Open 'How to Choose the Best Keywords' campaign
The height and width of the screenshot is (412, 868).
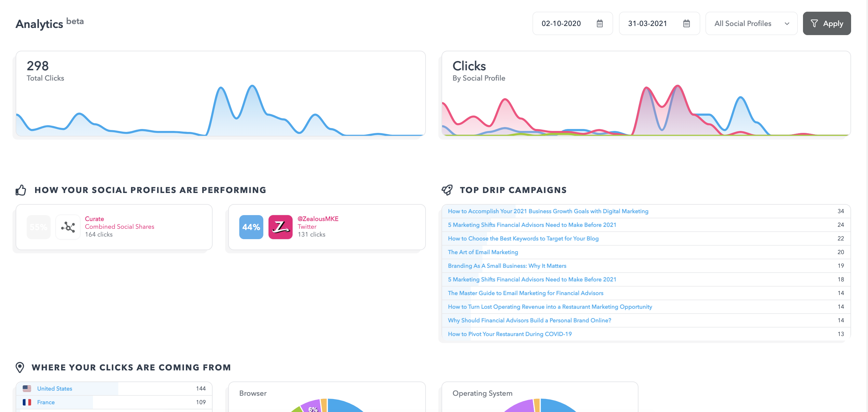pos(523,238)
